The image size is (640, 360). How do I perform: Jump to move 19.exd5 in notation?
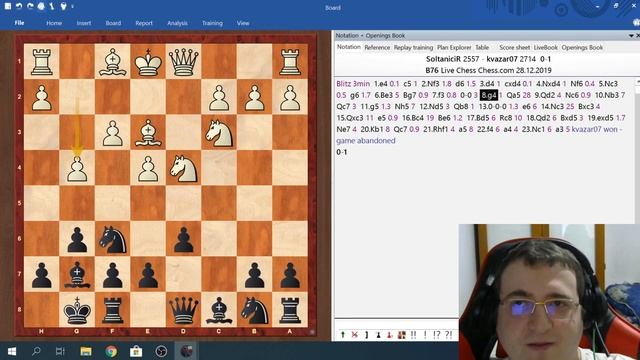(601, 118)
